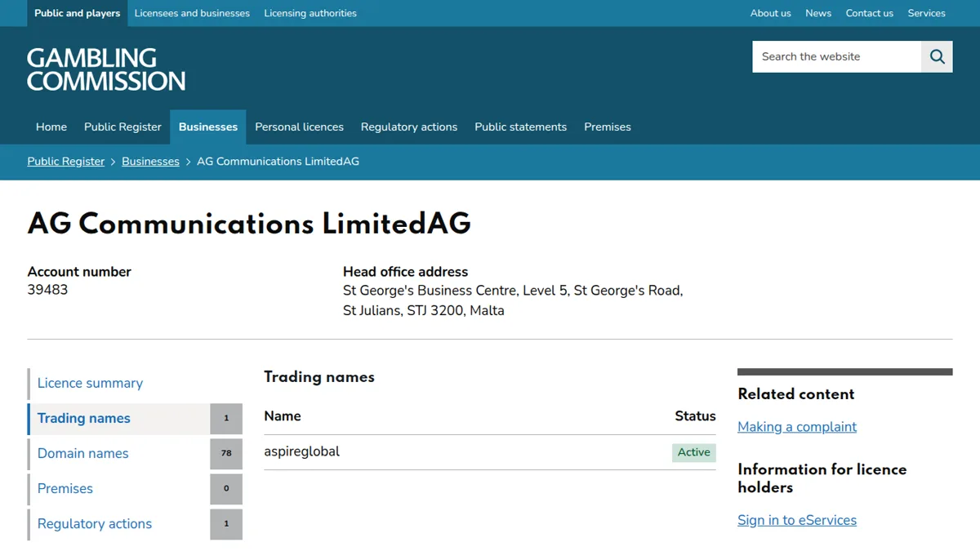Open Licensees and businesses section
The height and width of the screenshot is (560, 980).
192,13
